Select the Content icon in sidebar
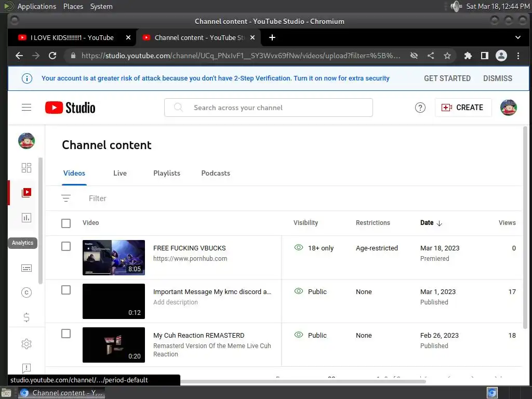This screenshot has width=532, height=399. tap(26, 193)
